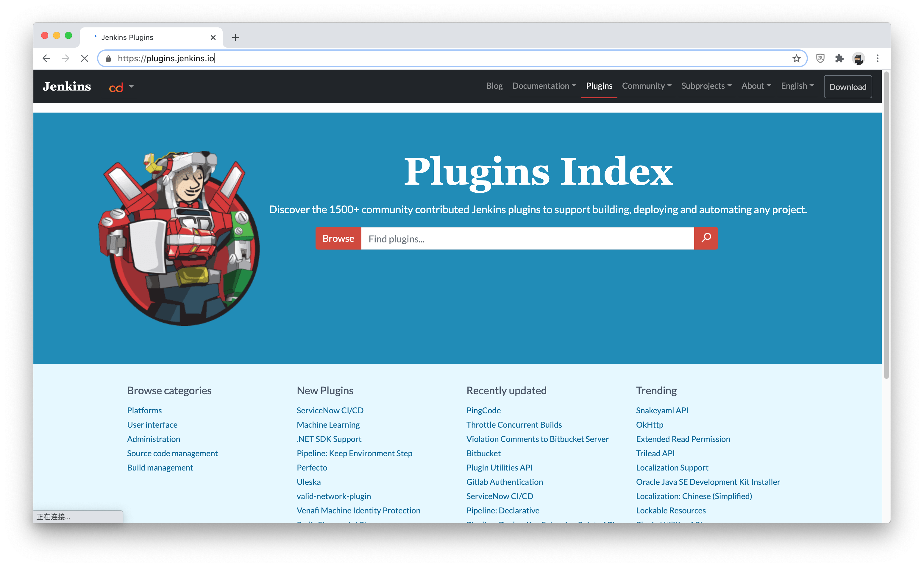Screen dimensions: 924x567
Task: Open the Platforms category
Action: point(144,410)
